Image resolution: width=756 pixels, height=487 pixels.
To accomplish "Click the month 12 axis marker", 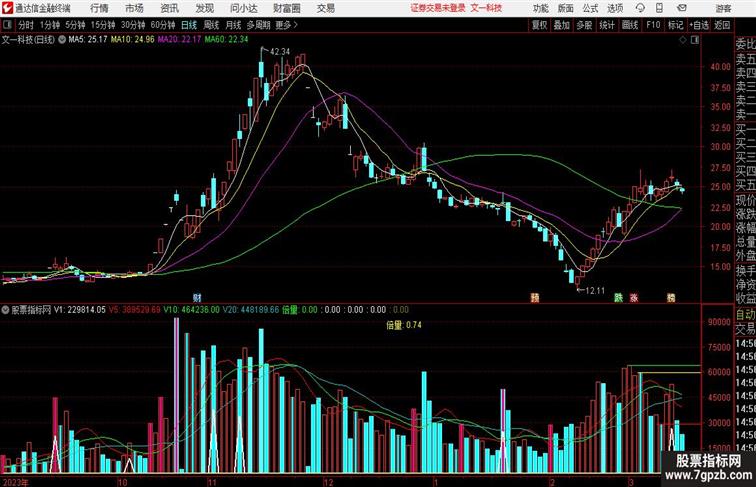I will tap(328, 482).
